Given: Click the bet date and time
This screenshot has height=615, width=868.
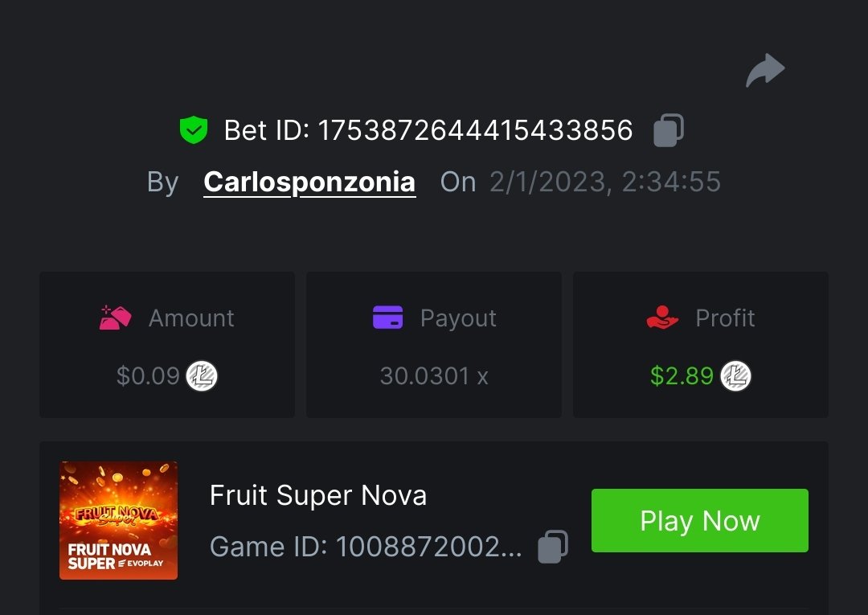Looking at the screenshot, I should point(604,182).
